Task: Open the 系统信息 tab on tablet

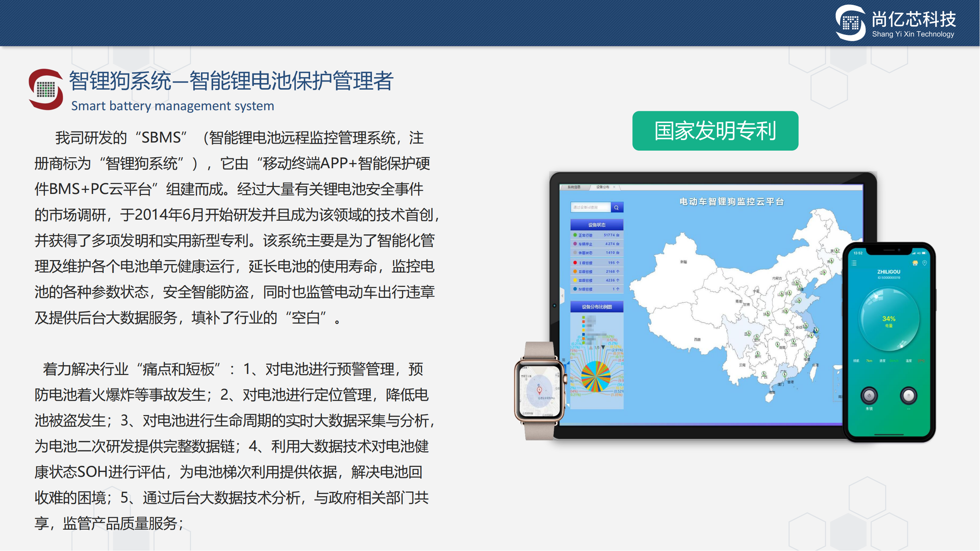Action: (x=574, y=187)
